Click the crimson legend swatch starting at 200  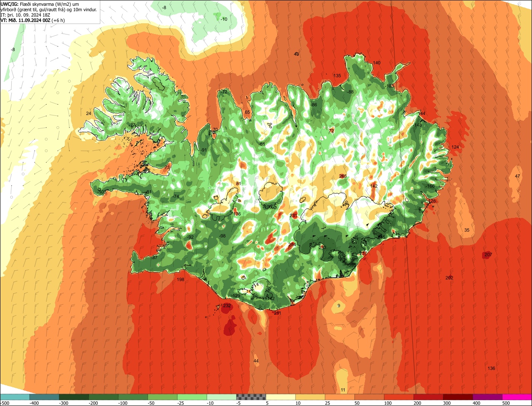click(428, 397)
